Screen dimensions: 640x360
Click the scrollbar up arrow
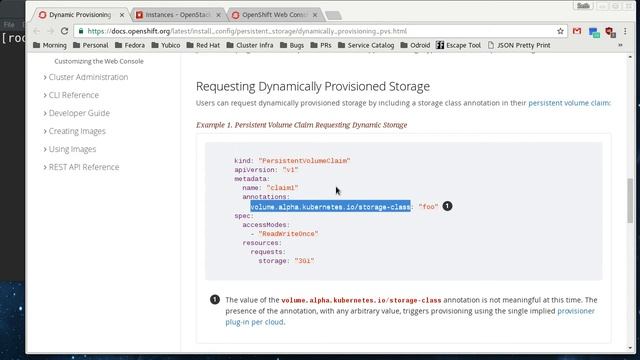pos(630,57)
